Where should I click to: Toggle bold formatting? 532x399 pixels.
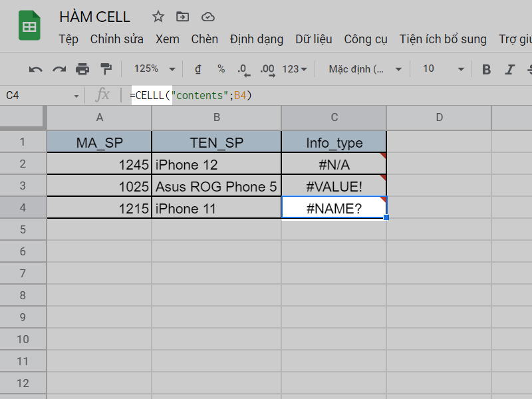coord(487,69)
